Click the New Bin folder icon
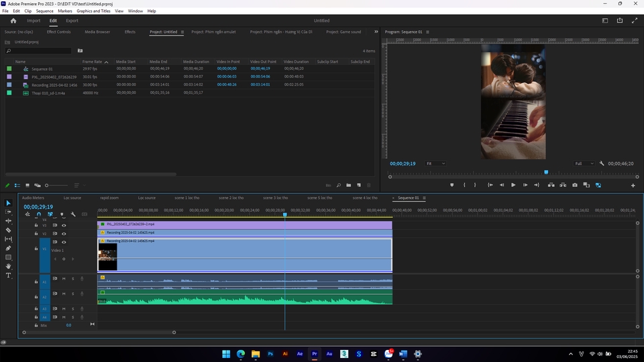644x362 pixels. pyautogui.click(x=349, y=185)
